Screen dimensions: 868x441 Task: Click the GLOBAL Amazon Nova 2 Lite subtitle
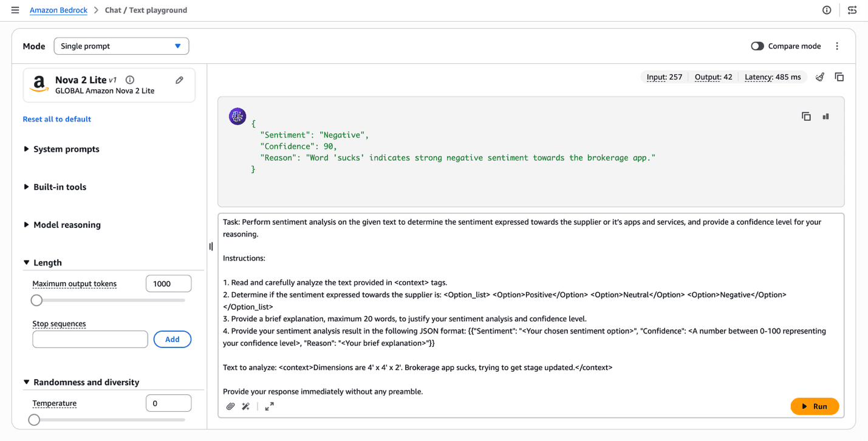pos(105,91)
